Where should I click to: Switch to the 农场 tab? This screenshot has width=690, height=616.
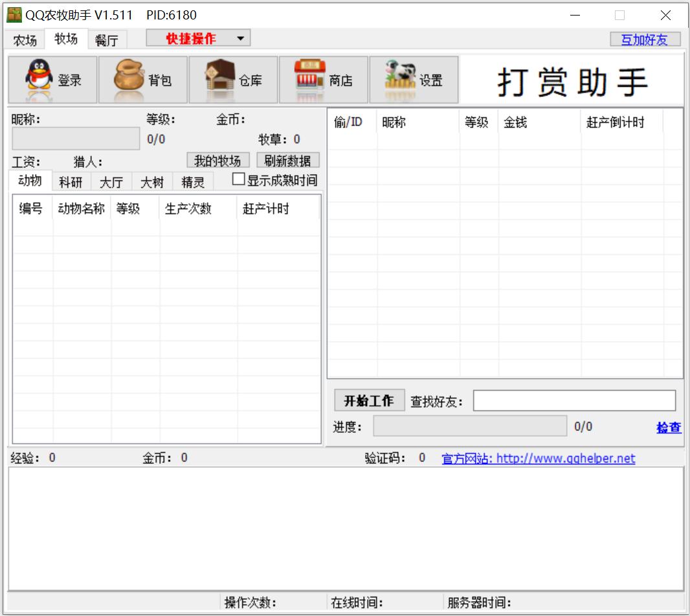tap(25, 40)
